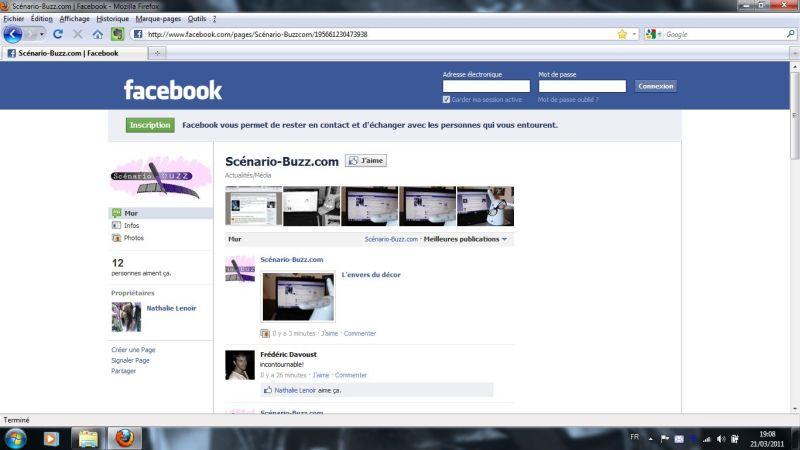Click the Photos sidebar icon
Viewport: 800px width, 450px height.
coord(116,238)
